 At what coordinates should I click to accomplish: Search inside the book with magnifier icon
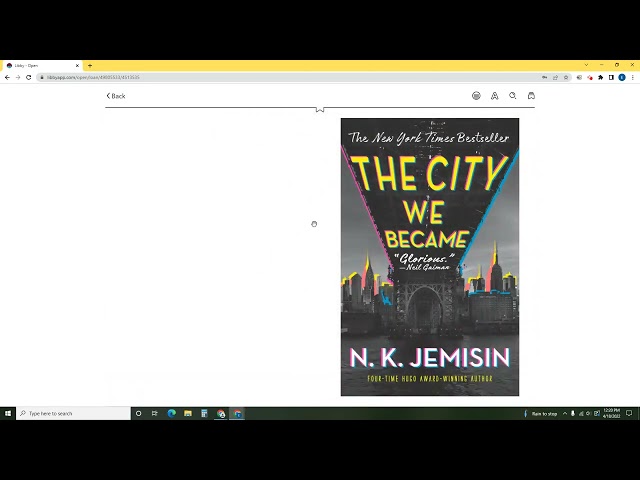513,96
